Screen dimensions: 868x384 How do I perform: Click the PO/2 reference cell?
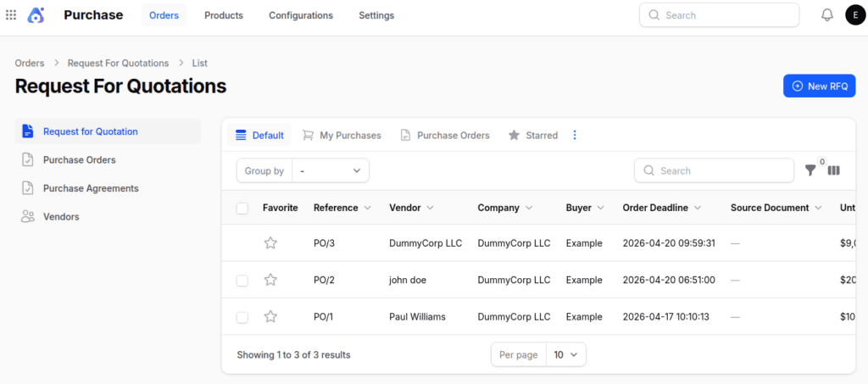pyautogui.click(x=324, y=280)
